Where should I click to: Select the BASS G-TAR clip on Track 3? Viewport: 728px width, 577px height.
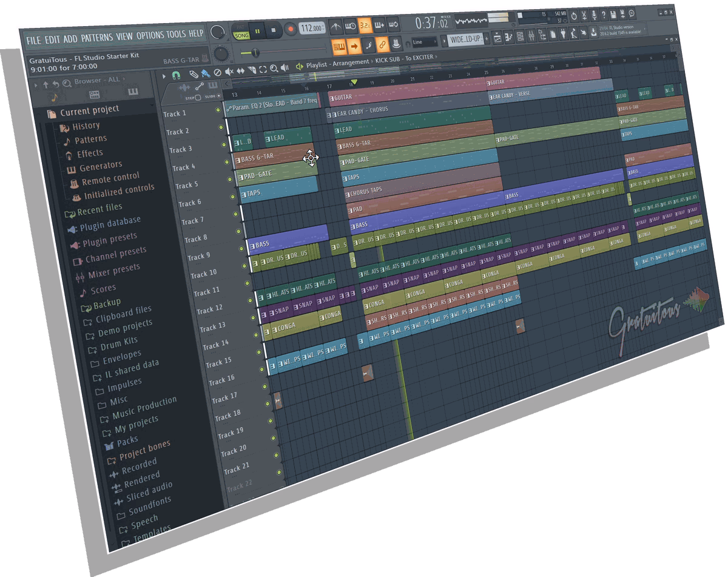pos(275,157)
